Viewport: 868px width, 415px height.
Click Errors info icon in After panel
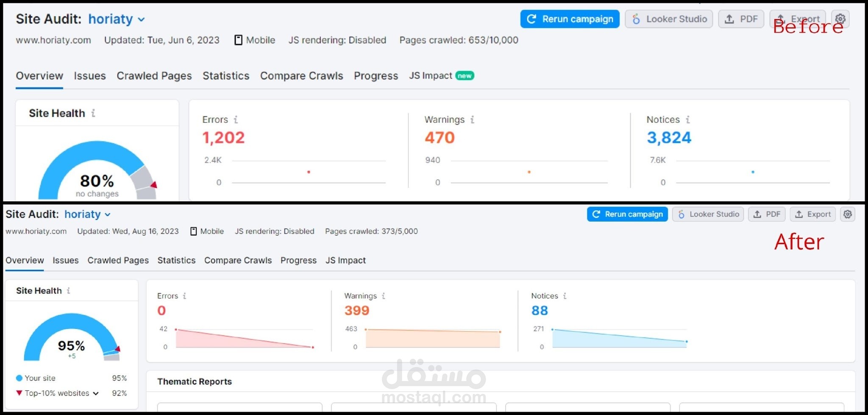(184, 296)
